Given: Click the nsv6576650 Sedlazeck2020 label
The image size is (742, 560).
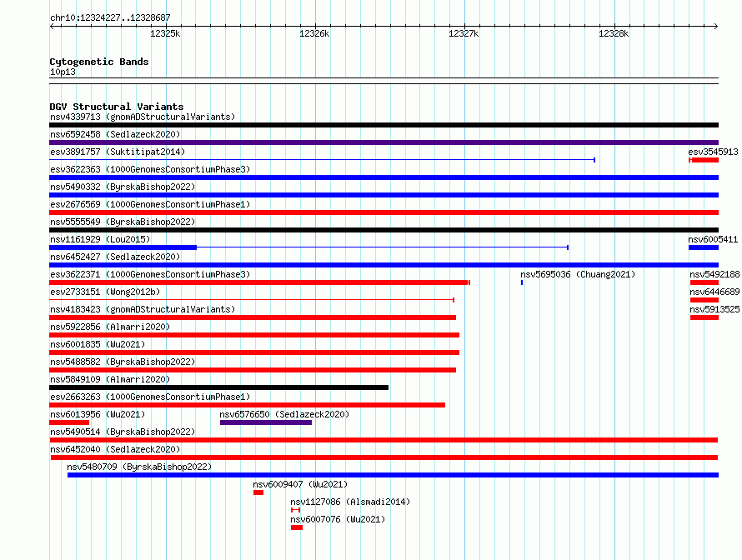Looking at the screenshot, I should tap(284, 414).
